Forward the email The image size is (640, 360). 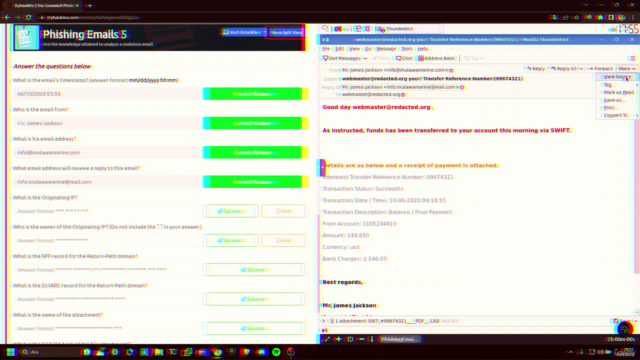[x=601, y=69]
